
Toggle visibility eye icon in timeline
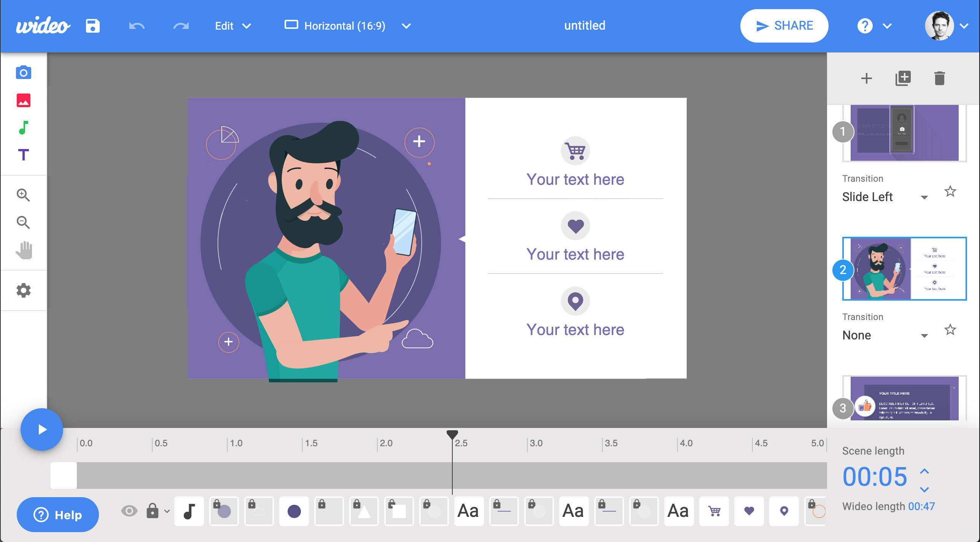[x=129, y=509]
